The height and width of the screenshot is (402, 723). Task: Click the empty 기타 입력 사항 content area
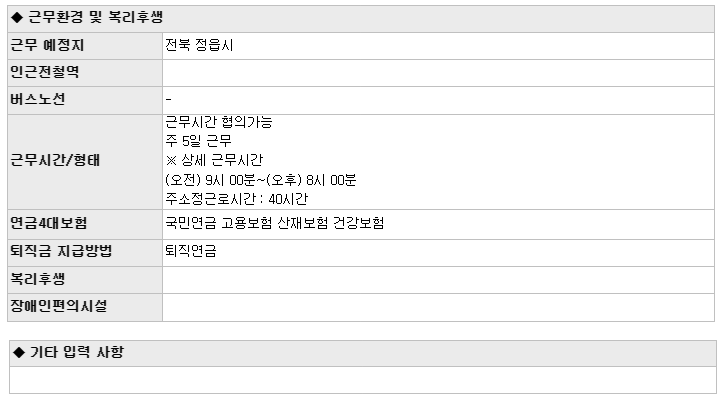[363, 380]
